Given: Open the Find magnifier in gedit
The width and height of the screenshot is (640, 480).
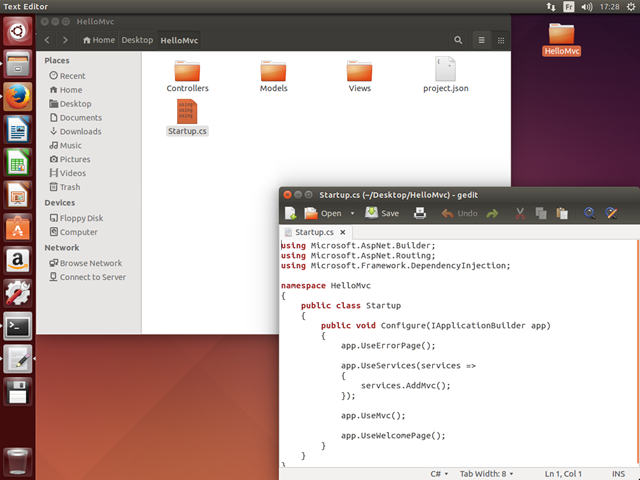Looking at the screenshot, I should tap(590, 213).
